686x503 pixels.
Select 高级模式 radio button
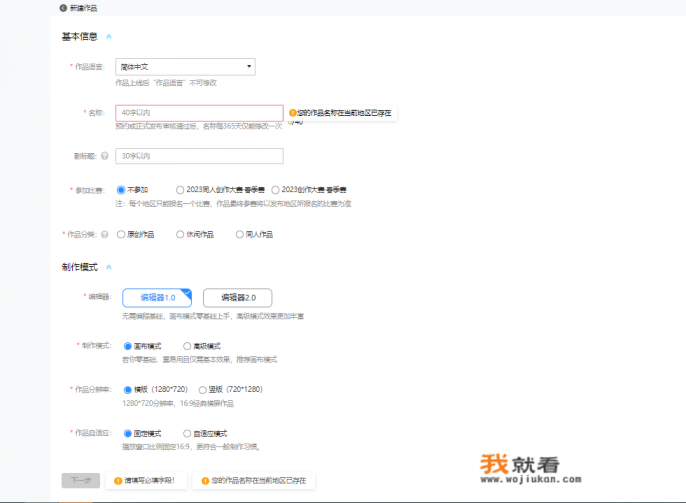187,346
